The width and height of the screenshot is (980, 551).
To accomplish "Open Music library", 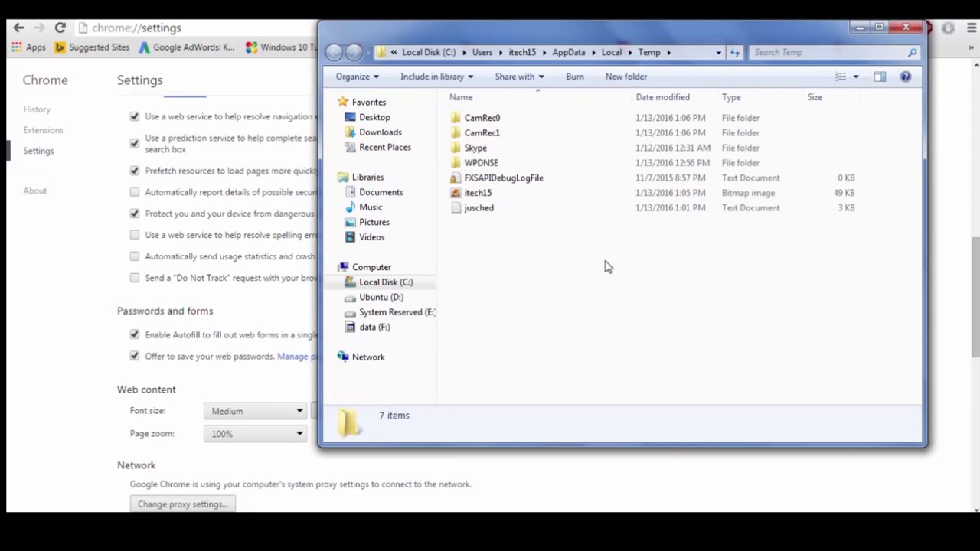I will point(371,207).
